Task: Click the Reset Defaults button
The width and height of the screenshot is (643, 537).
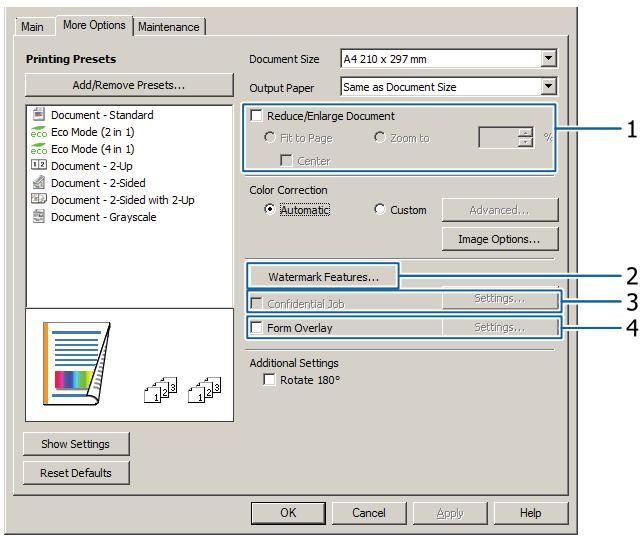Action: pos(76,473)
